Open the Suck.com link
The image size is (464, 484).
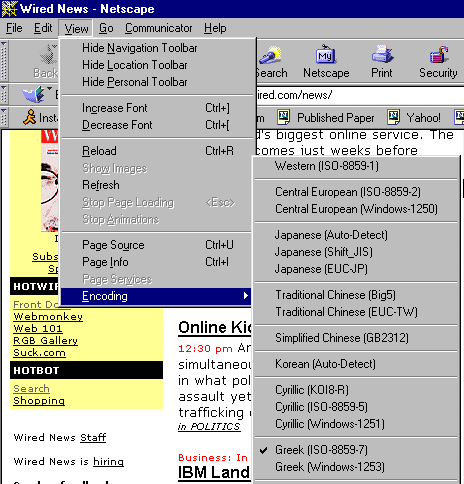[x=39, y=353]
